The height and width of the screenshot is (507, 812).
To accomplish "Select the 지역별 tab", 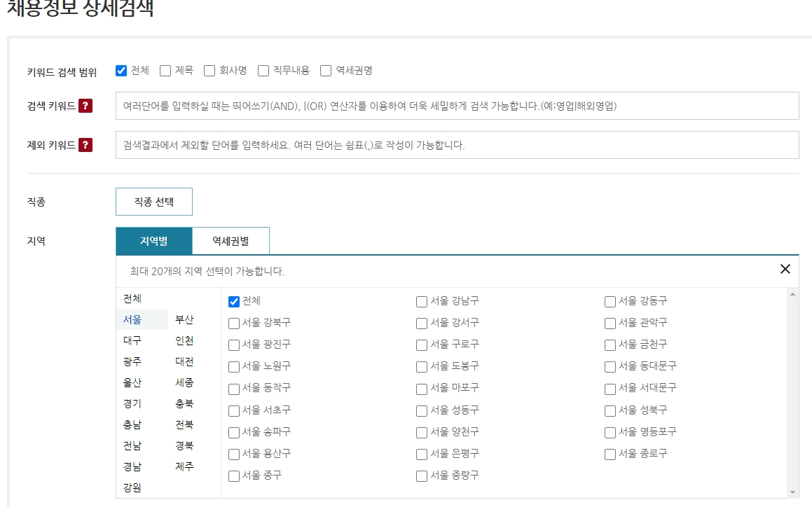I will click(x=153, y=240).
